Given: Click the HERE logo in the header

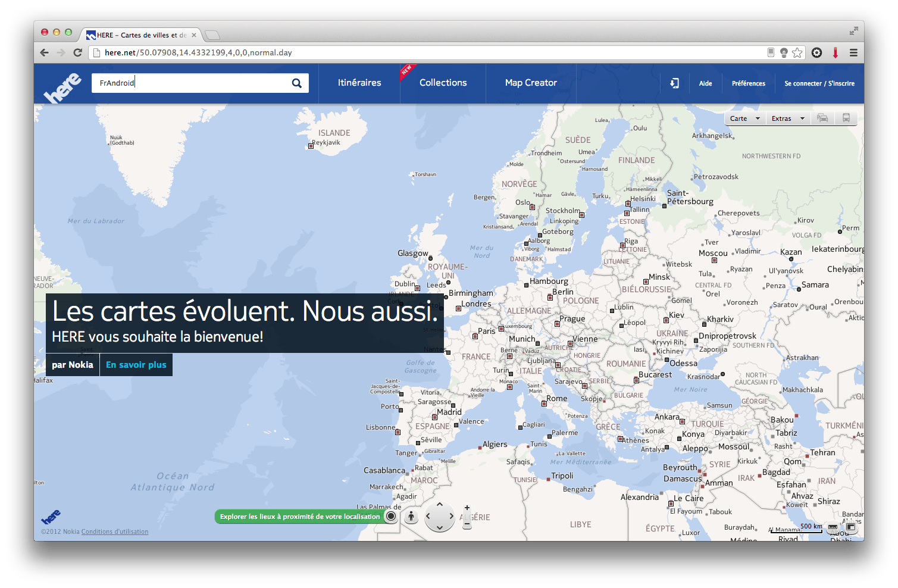Looking at the screenshot, I should click(x=62, y=87).
